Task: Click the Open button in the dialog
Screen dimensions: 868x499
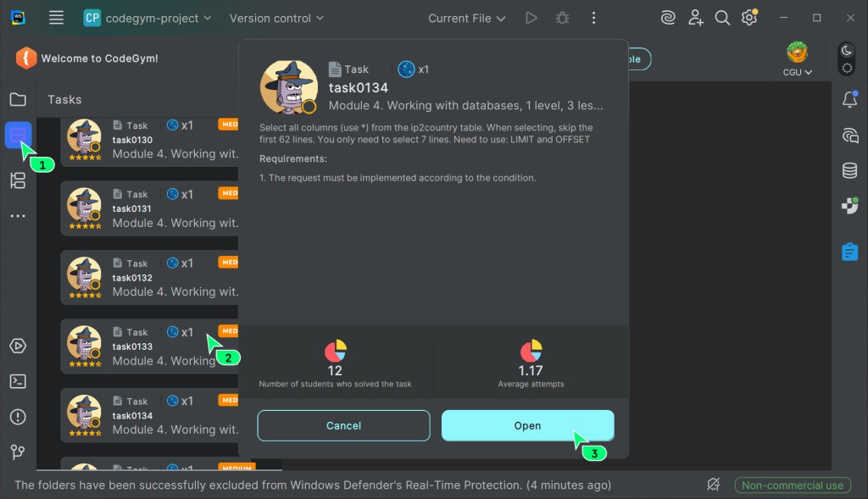Action: (x=527, y=425)
